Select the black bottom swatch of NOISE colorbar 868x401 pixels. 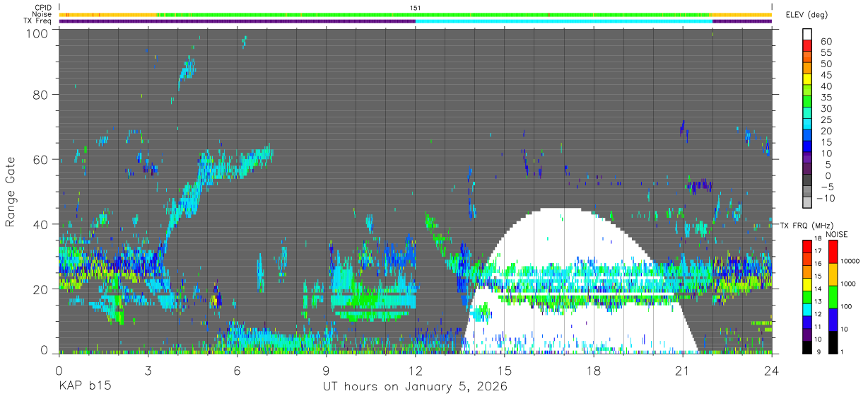(x=832, y=342)
